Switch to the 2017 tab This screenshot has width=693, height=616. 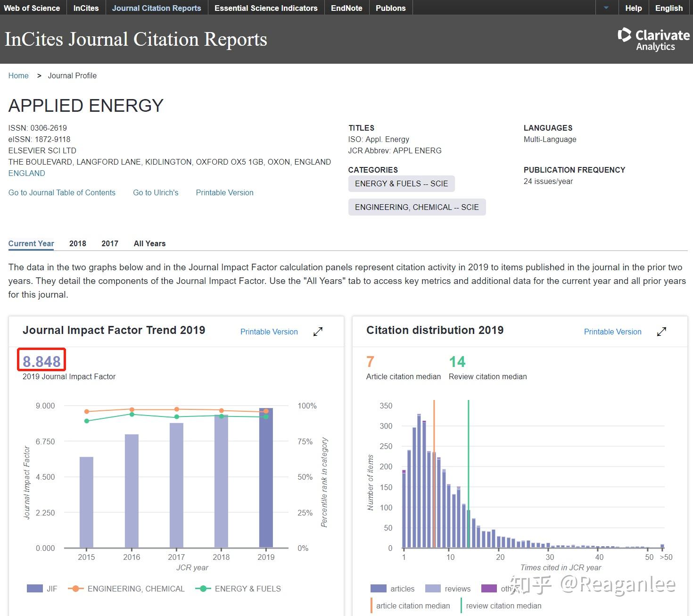click(110, 243)
